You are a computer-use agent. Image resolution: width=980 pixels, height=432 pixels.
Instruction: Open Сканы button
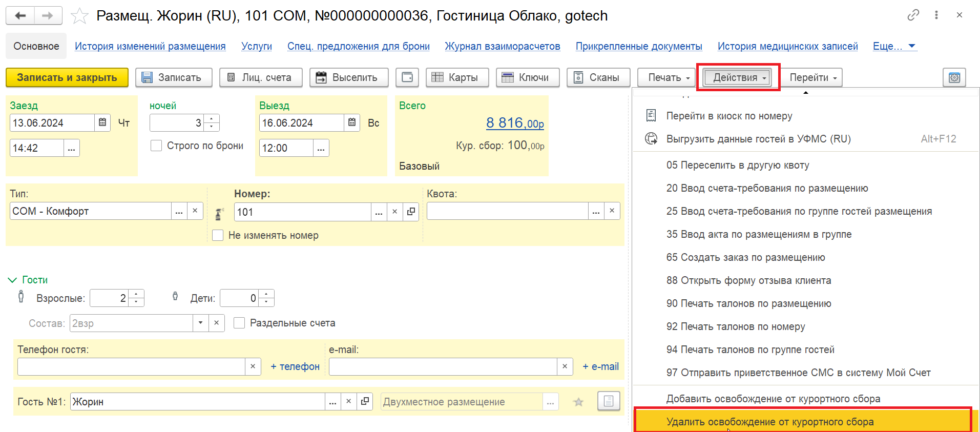pos(598,77)
